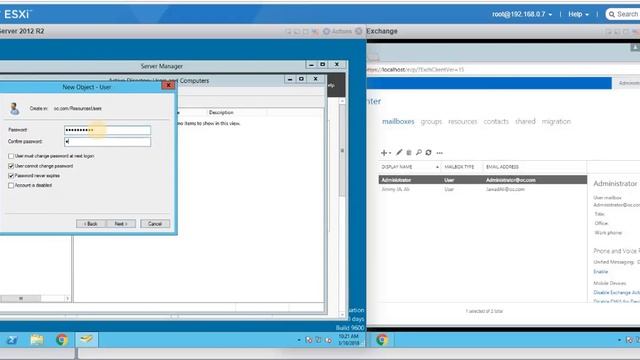The image size is (640, 360).
Task: Show hidden tray icons arrow in Server 2012 taskbar
Action: click(x=299, y=340)
